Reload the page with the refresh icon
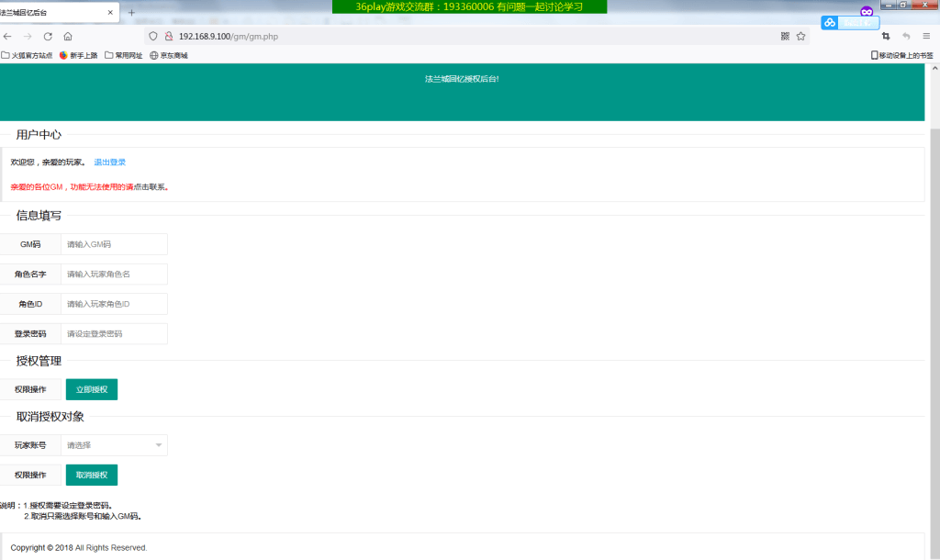Image resolution: width=940 pixels, height=560 pixels. [48, 37]
